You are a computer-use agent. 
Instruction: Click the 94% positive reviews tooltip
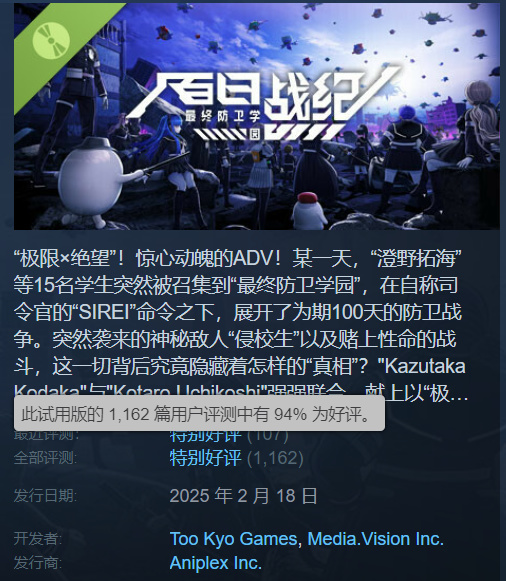point(199,413)
